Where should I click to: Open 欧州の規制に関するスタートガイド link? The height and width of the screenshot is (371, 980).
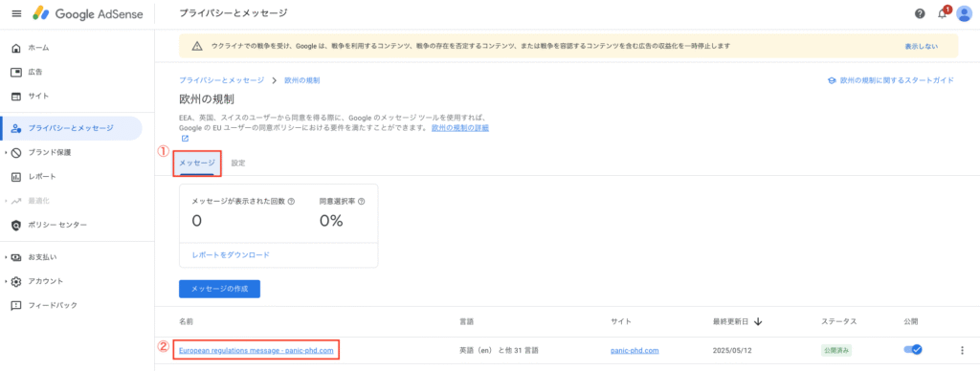(x=897, y=80)
